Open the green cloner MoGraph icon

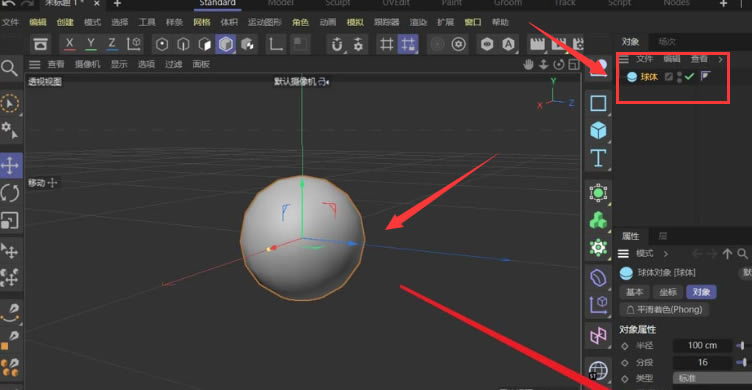(x=598, y=221)
